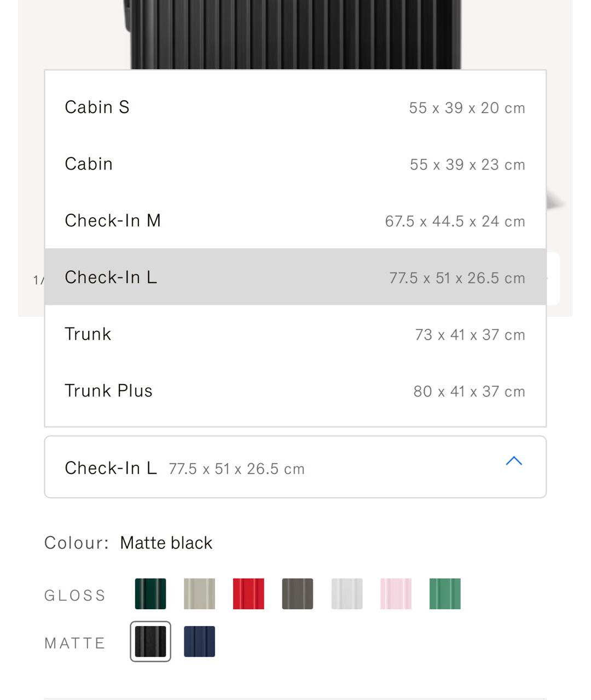The height and width of the screenshot is (700, 591).
Task: Select highlighted Check-In L option in list
Action: click(295, 277)
